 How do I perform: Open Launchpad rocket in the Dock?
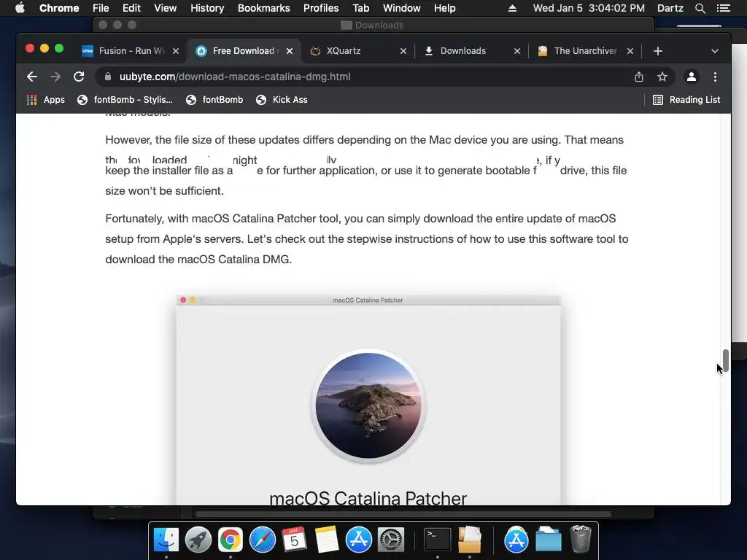pyautogui.click(x=198, y=540)
